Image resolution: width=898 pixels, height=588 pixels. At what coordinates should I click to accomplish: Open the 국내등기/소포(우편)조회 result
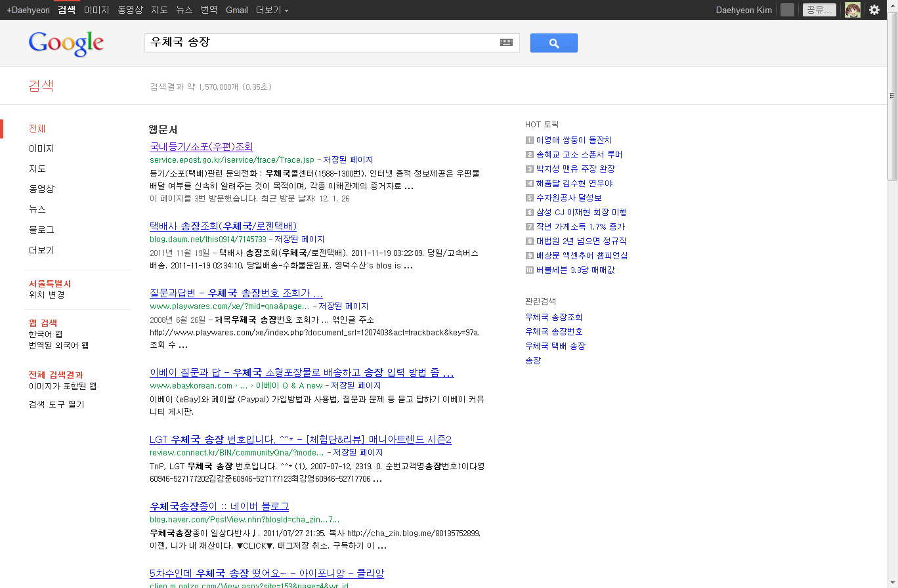point(202,146)
